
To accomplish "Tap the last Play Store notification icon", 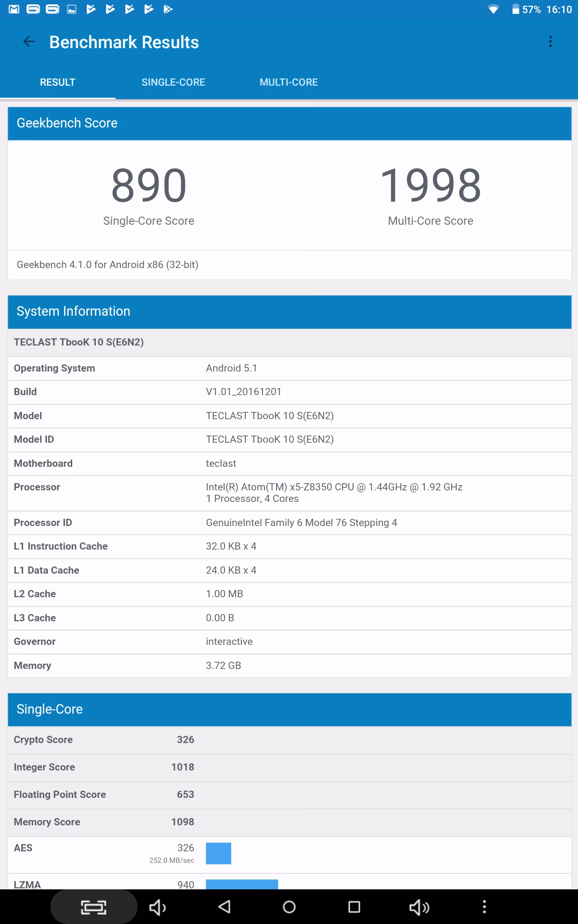I will click(168, 9).
